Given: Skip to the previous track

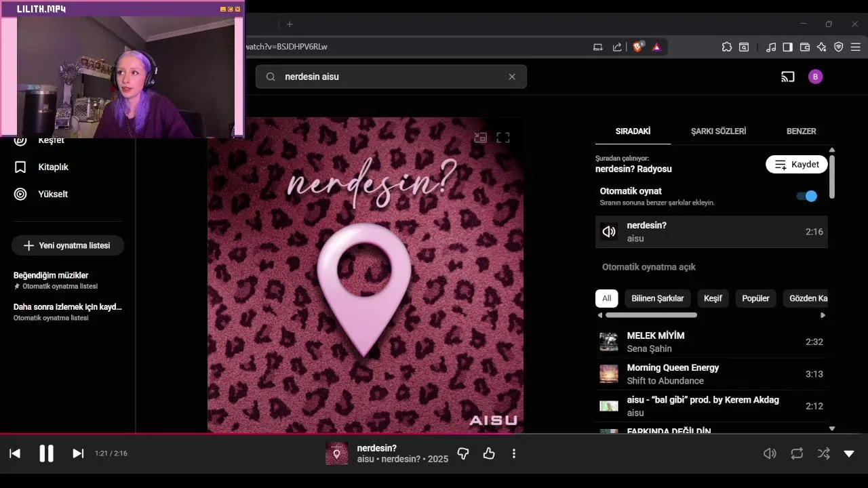Looking at the screenshot, I should (15, 453).
